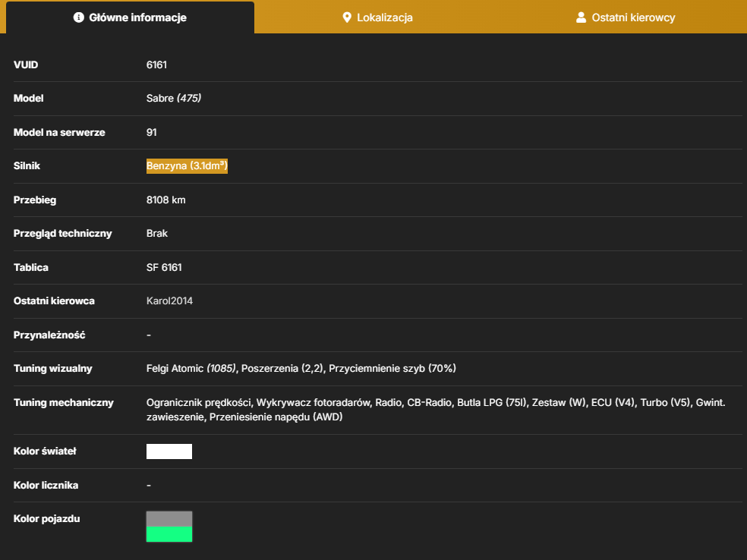Click the white Kolor świateł swatch
This screenshot has width=747, height=560.
(x=169, y=451)
